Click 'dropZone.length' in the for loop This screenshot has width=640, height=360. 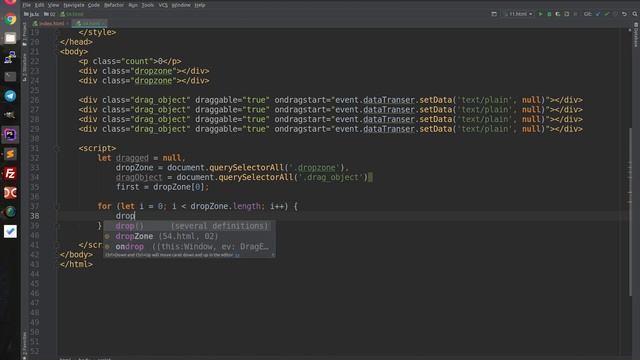coord(225,206)
